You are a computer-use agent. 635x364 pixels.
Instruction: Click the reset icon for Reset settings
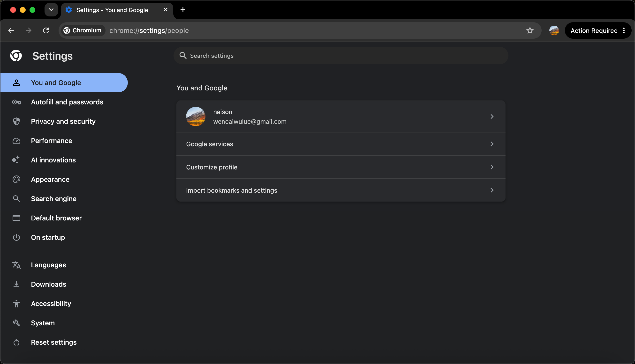point(16,342)
